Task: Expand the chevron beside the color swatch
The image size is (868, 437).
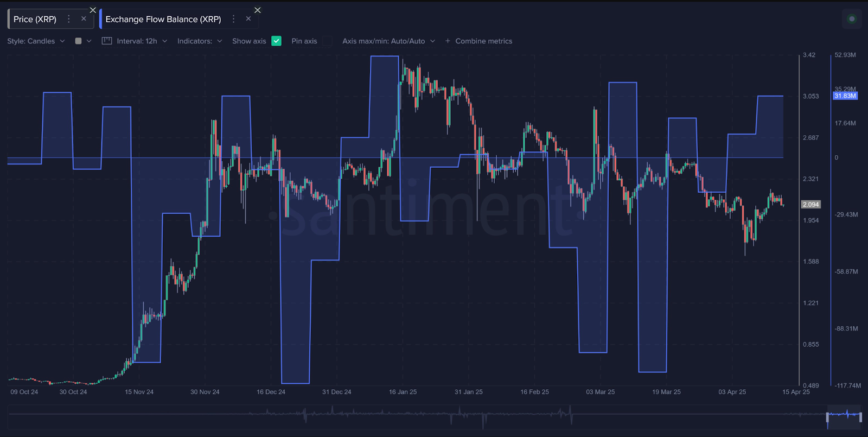Action: pyautogui.click(x=89, y=41)
